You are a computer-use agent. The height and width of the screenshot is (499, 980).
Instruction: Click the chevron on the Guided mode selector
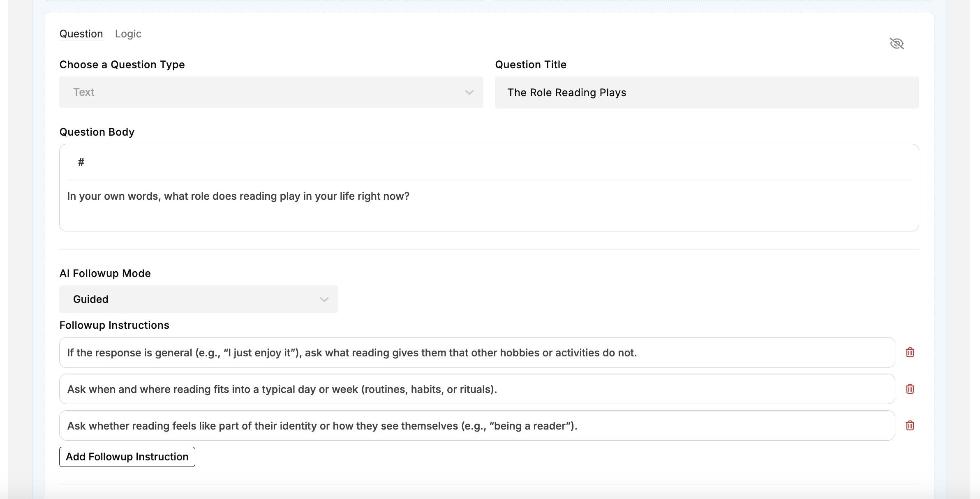click(x=324, y=300)
